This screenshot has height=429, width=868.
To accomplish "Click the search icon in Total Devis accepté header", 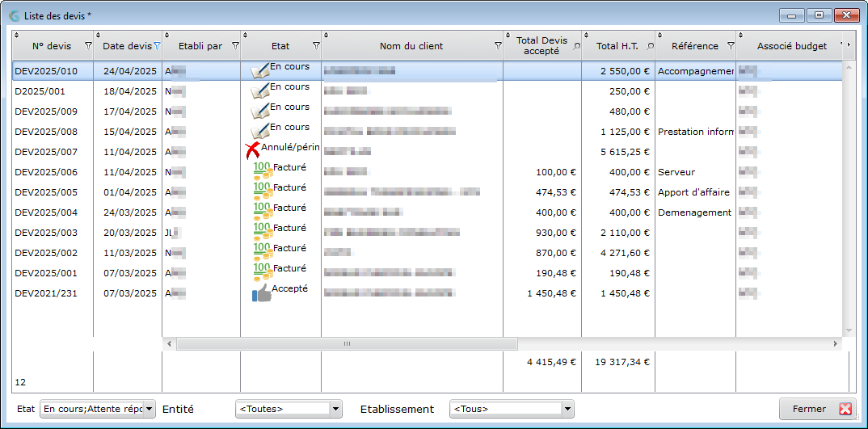I will (x=577, y=47).
